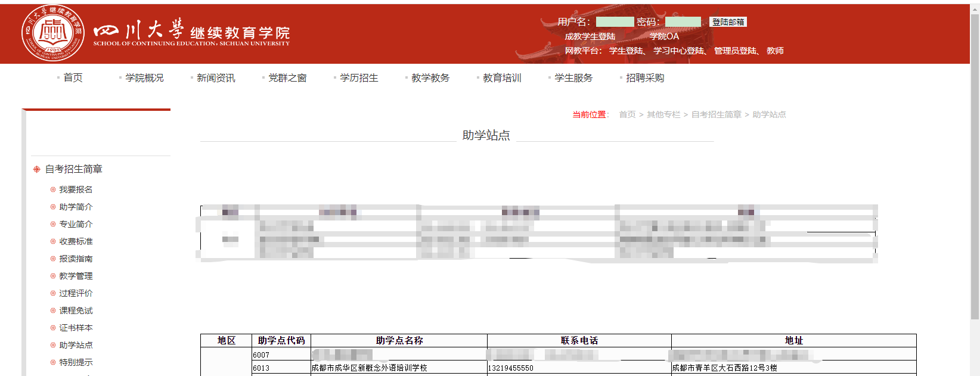The height and width of the screenshot is (376, 980).
Task: Click the red diamond icon beside 自考招生简章
Action: (37, 169)
